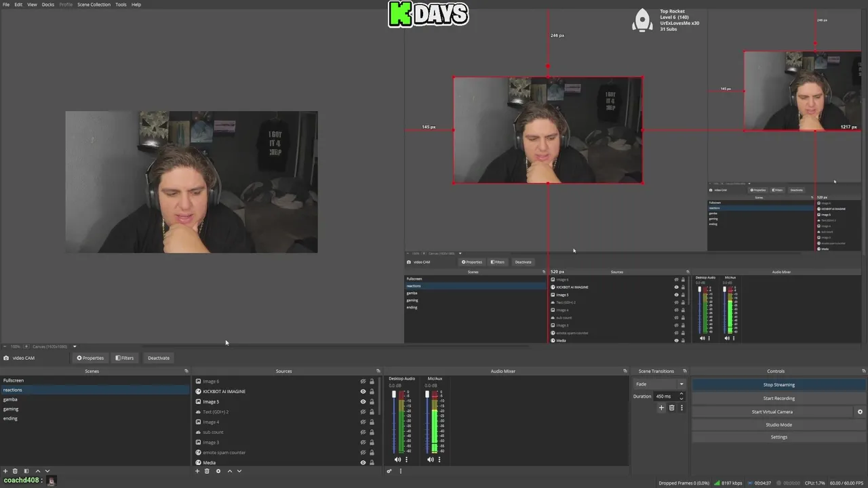
Task: Click the Deactivate button
Action: click(x=159, y=358)
